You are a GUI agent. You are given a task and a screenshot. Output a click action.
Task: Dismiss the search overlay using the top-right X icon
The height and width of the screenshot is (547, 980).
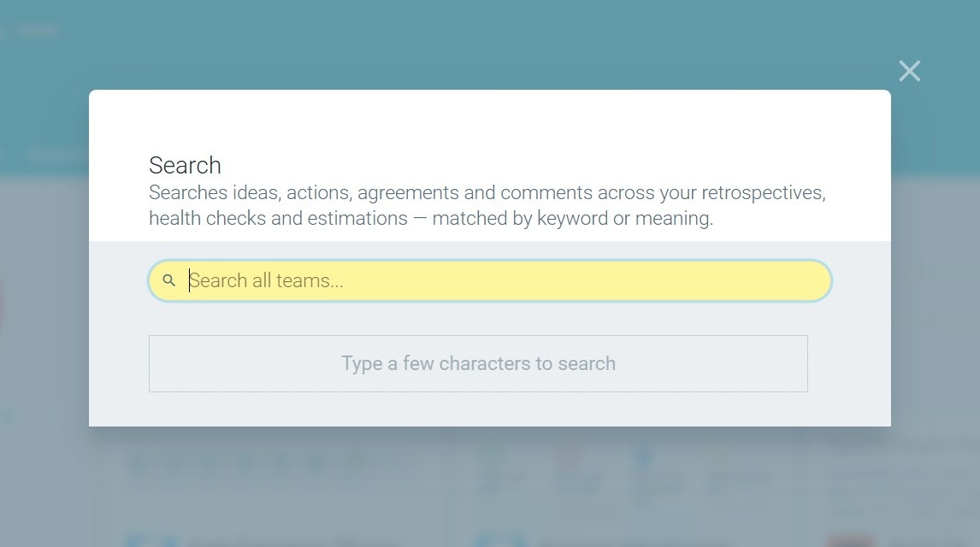tap(909, 71)
